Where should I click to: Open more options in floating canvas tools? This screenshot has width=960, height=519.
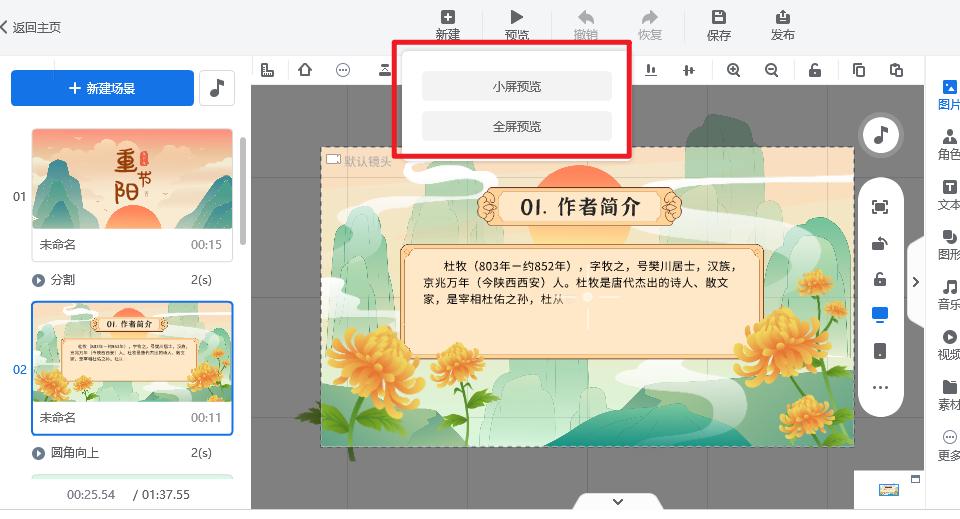click(880, 387)
